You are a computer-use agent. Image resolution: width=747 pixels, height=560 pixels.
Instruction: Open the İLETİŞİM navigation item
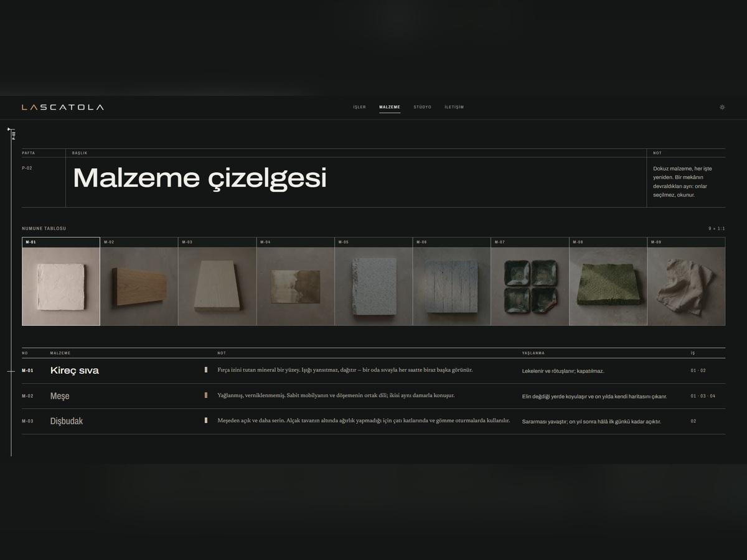[x=454, y=107]
